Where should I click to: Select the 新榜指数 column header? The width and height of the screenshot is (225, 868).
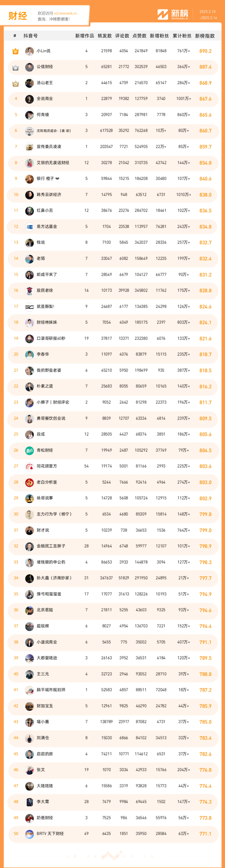205,36
